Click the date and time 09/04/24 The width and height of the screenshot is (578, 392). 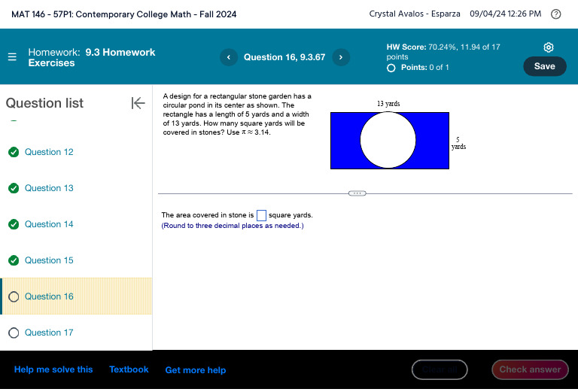(506, 14)
